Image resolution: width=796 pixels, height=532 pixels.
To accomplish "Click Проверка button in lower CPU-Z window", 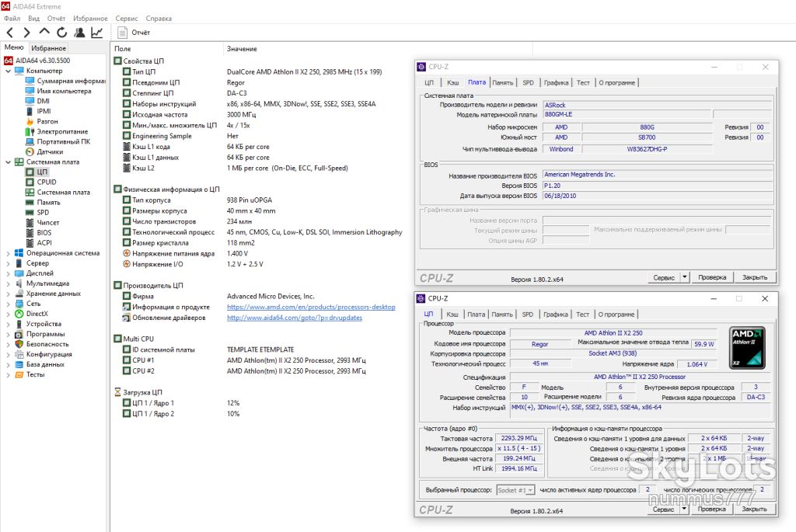I will 712,509.
